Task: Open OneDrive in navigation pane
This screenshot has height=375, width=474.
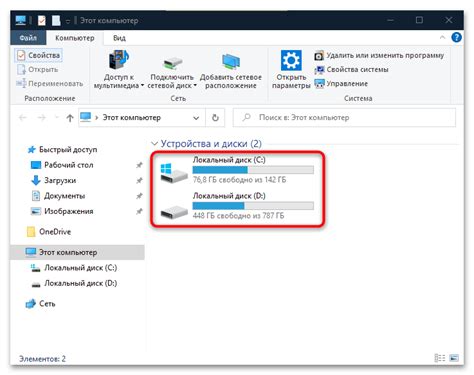Action: pyautogui.click(x=49, y=232)
